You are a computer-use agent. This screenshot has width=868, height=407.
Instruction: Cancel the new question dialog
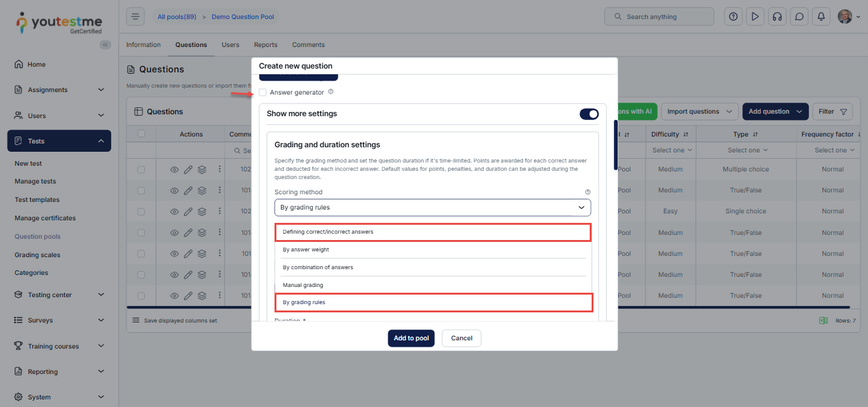pos(461,338)
